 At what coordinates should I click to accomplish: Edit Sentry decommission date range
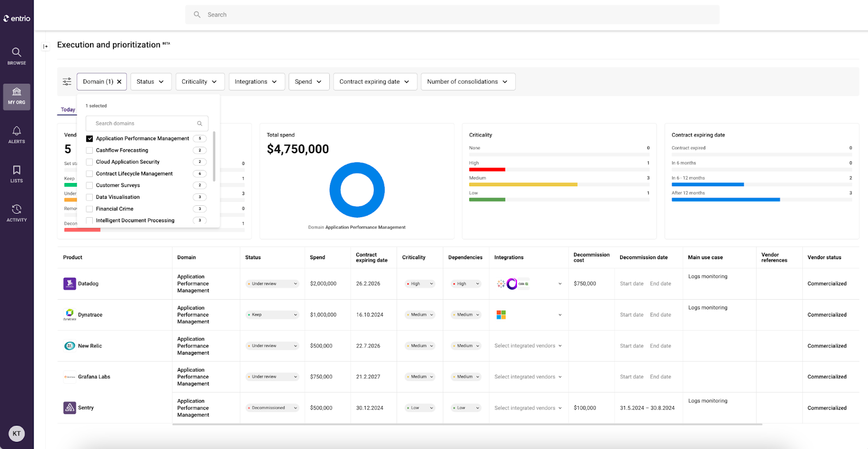(x=647, y=408)
